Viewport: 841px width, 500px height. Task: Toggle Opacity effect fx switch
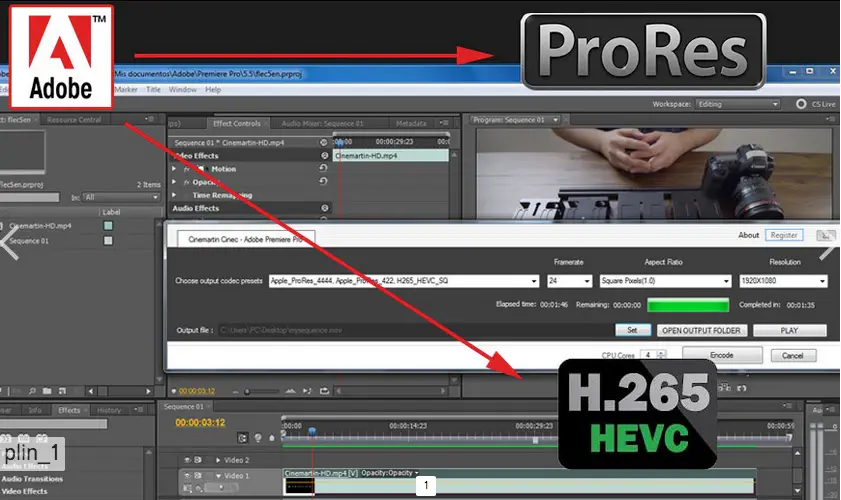point(187,182)
